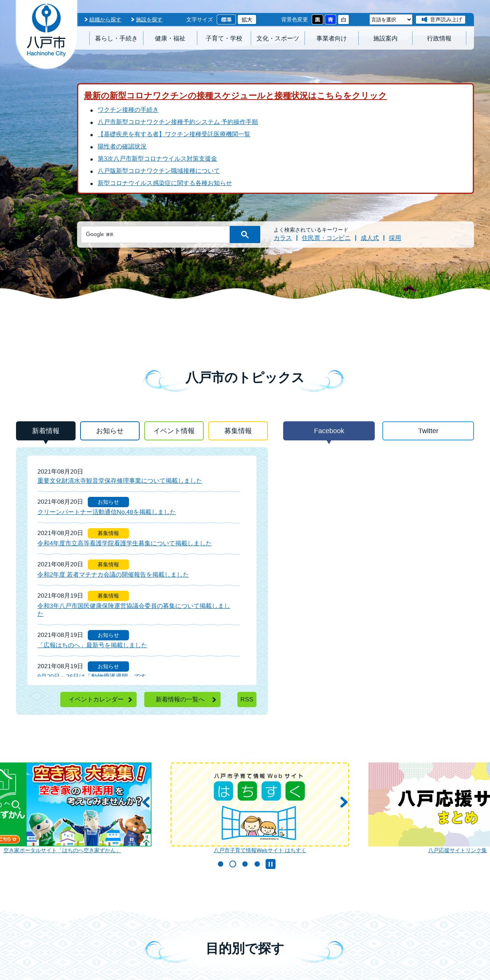
Task: Change background color to blue (青)
Action: [x=330, y=19]
